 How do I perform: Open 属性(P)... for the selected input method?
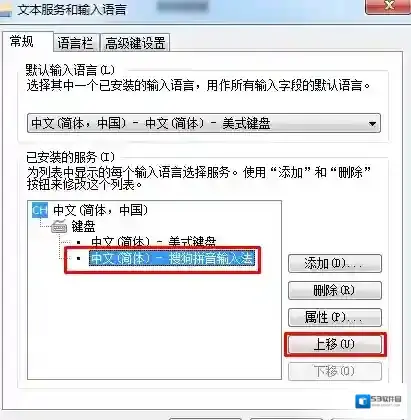pyautogui.click(x=335, y=317)
